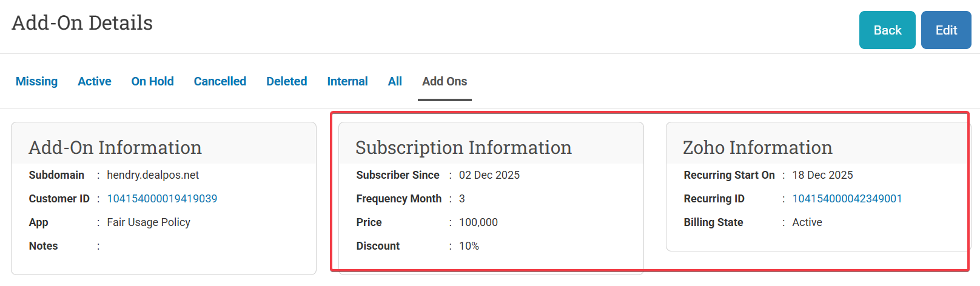This screenshot has width=980, height=286.
Task: Open the Internal tab
Action: click(347, 81)
